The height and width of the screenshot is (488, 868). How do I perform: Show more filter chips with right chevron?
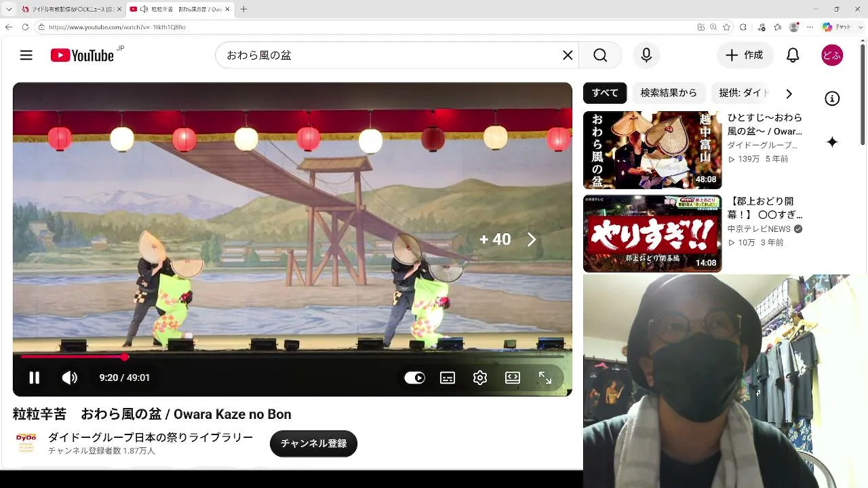tap(789, 94)
